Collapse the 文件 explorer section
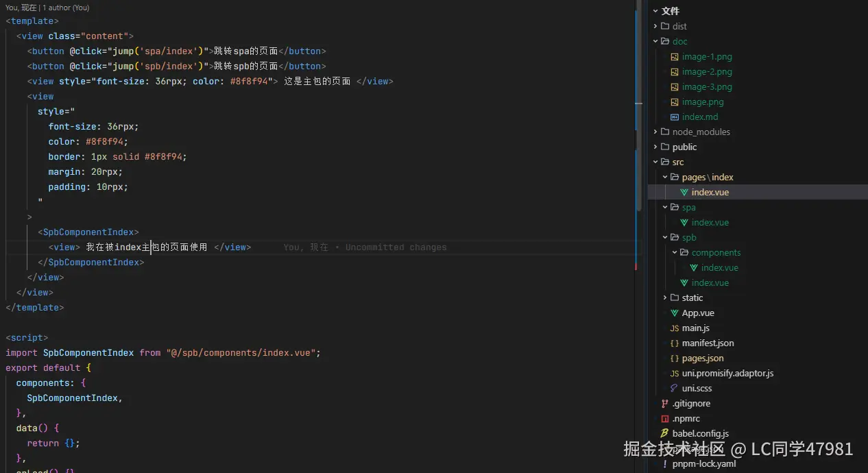This screenshot has width=868, height=473. coord(655,10)
